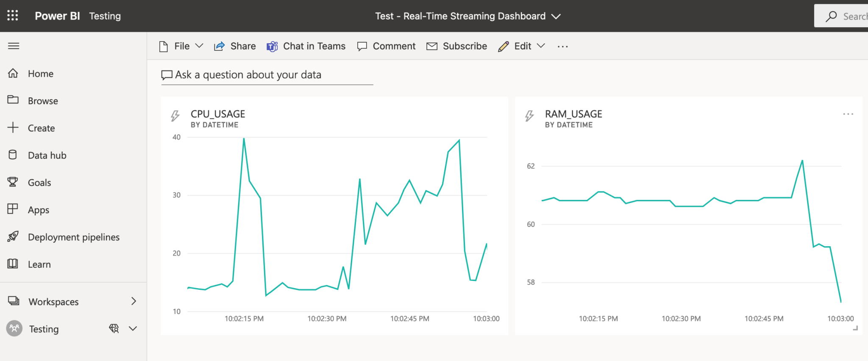The width and height of the screenshot is (868, 361).
Task: Click Ask a question about your data field
Action: (x=267, y=75)
